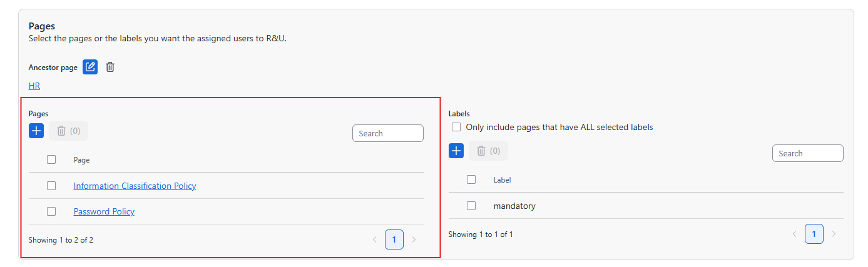Click trash icon in Labels section toolbar
Viewport: 868px width, 267px height.
(488, 151)
